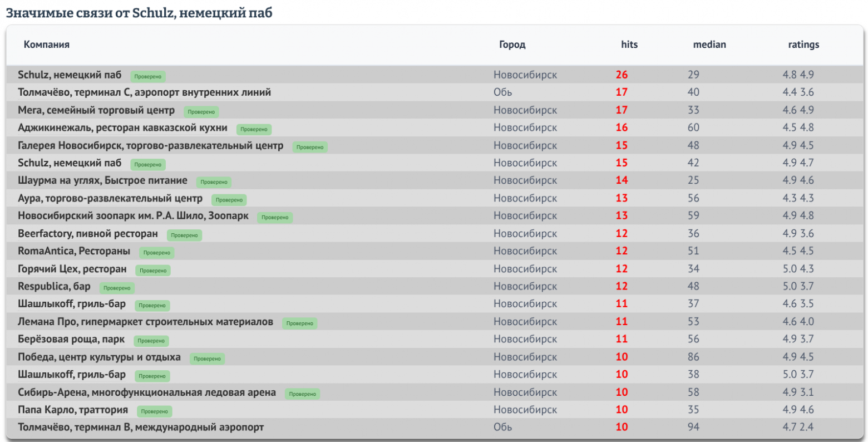Click the "Компания" column header
The width and height of the screenshot is (868, 442).
pos(47,45)
